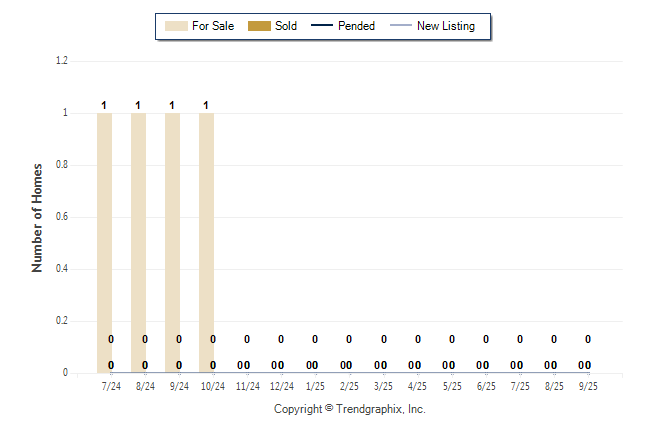
Task: Click the 9/25 x-axis label
Action: coord(588,385)
